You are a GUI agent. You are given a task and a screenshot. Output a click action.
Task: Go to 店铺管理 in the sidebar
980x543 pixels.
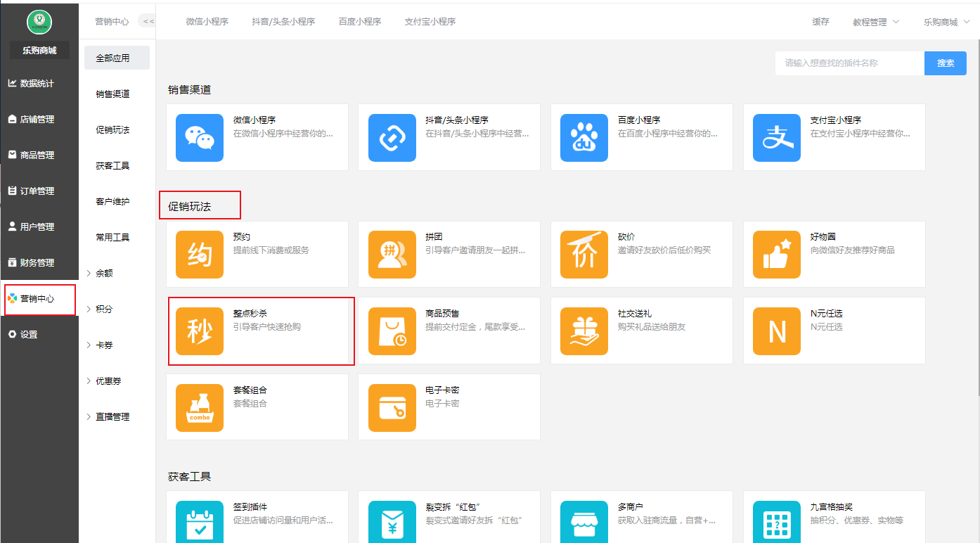[x=39, y=119]
